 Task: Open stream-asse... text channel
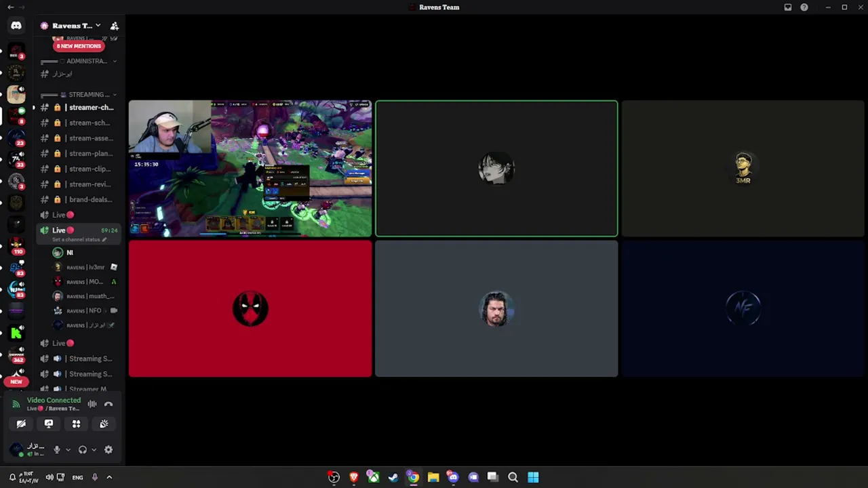pos(79,138)
